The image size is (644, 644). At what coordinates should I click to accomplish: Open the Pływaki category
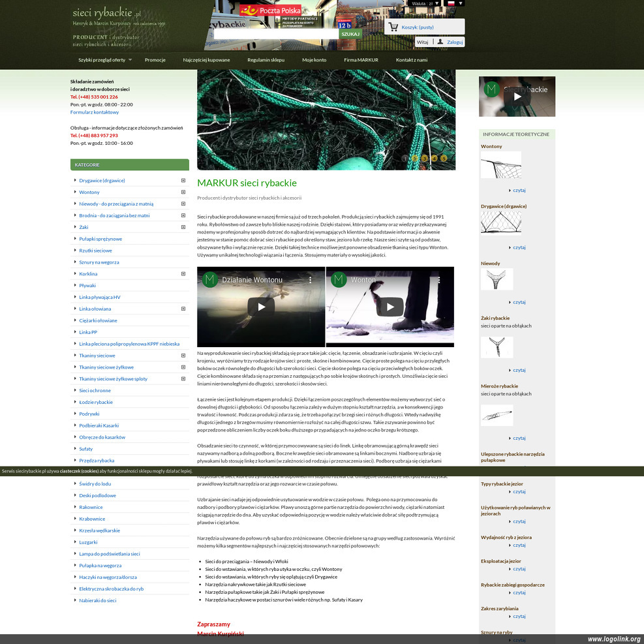coord(87,285)
